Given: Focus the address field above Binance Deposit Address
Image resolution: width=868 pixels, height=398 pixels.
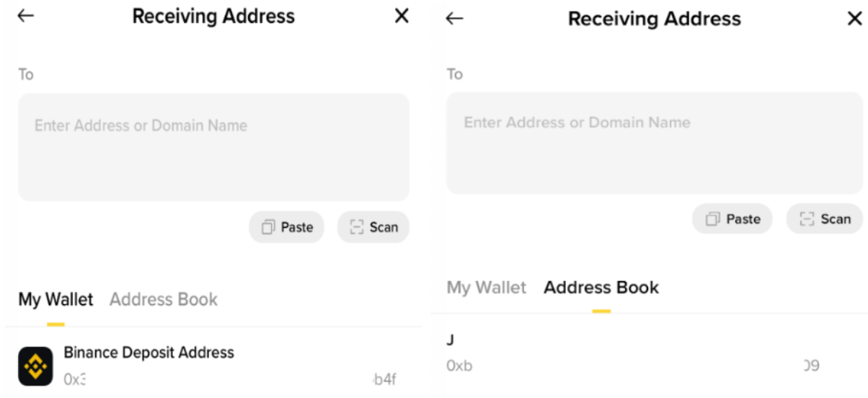Looking at the screenshot, I should click(x=213, y=147).
